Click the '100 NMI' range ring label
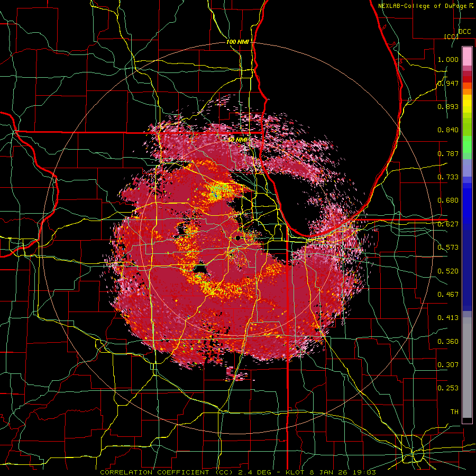Image resolution: width=476 pixels, height=476 pixels. (x=237, y=42)
